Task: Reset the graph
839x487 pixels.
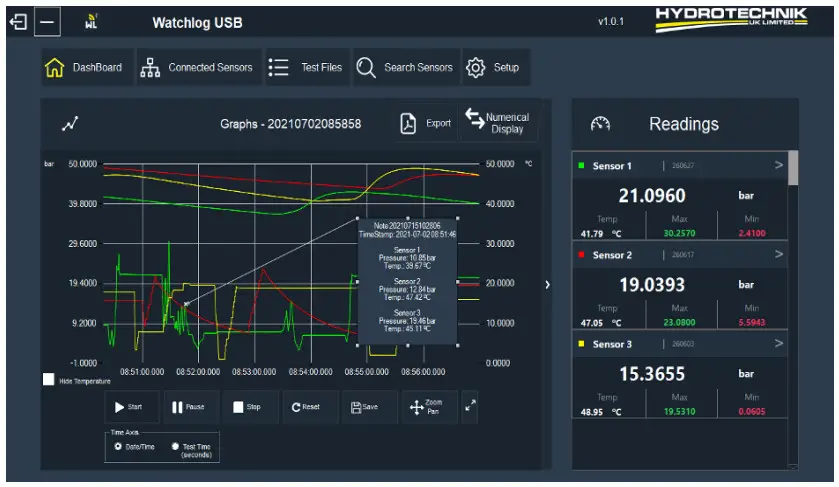Action: tap(309, 407)
